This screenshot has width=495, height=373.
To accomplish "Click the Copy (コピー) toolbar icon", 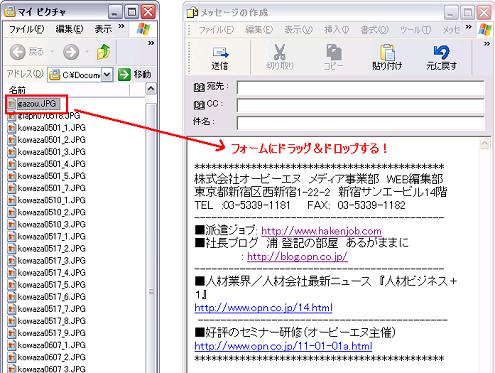I will pyautogui.click(x=334, y=52).
